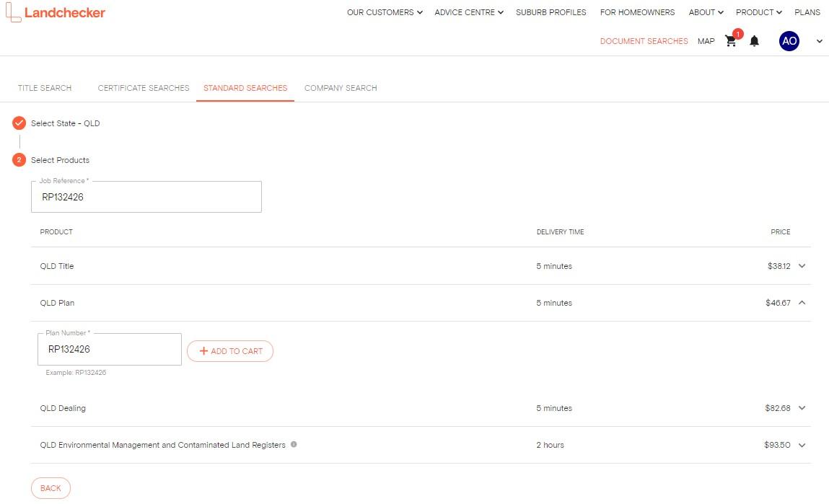Open Document Searches
This screenshot has width=829, height=504.
click(x=644, y=41)
